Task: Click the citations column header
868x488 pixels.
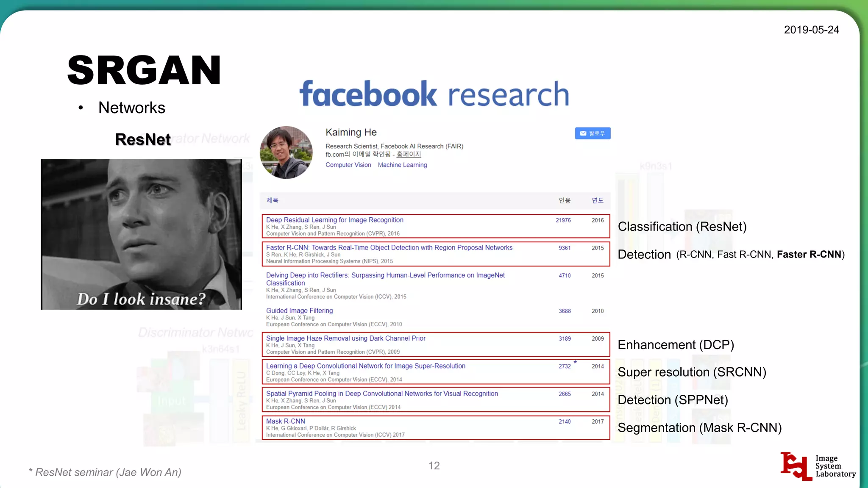Action: coord(565,200)
